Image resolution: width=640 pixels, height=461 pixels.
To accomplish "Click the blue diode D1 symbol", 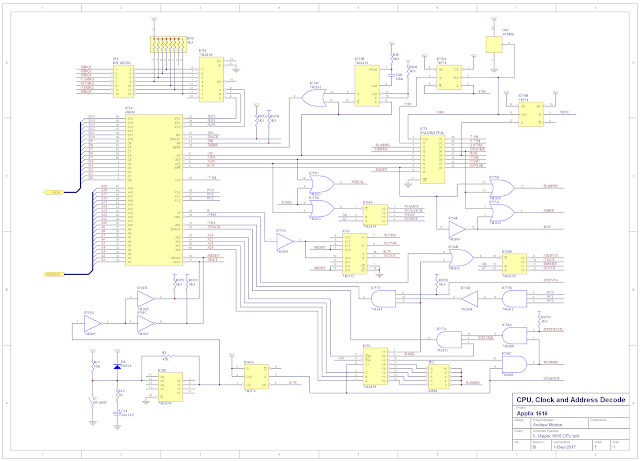I will pos(117,366).
